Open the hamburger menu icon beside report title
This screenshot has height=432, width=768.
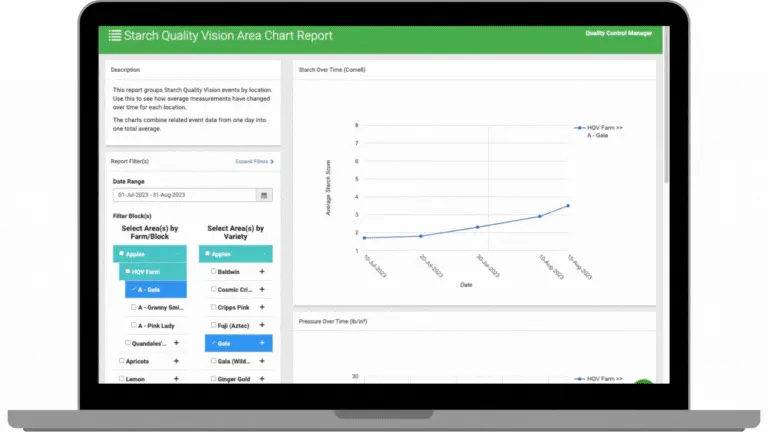[115, 35]
